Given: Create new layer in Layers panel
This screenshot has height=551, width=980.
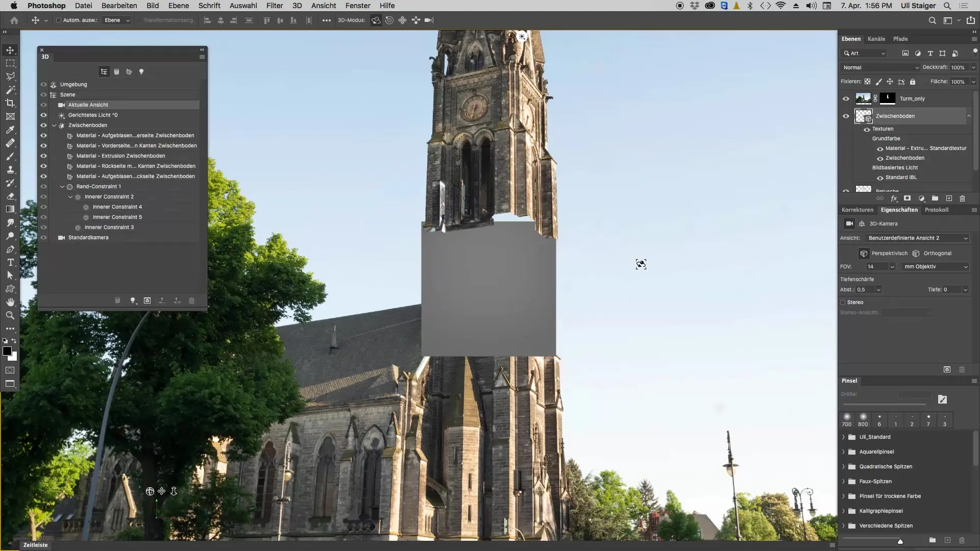Looking at the screenshot, I should 949,198.
